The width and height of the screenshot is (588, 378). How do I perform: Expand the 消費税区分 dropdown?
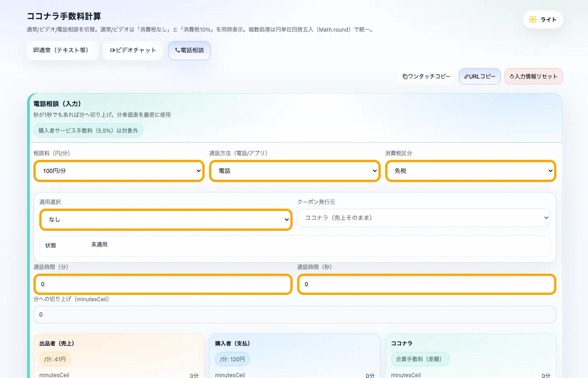click(471, 171)
